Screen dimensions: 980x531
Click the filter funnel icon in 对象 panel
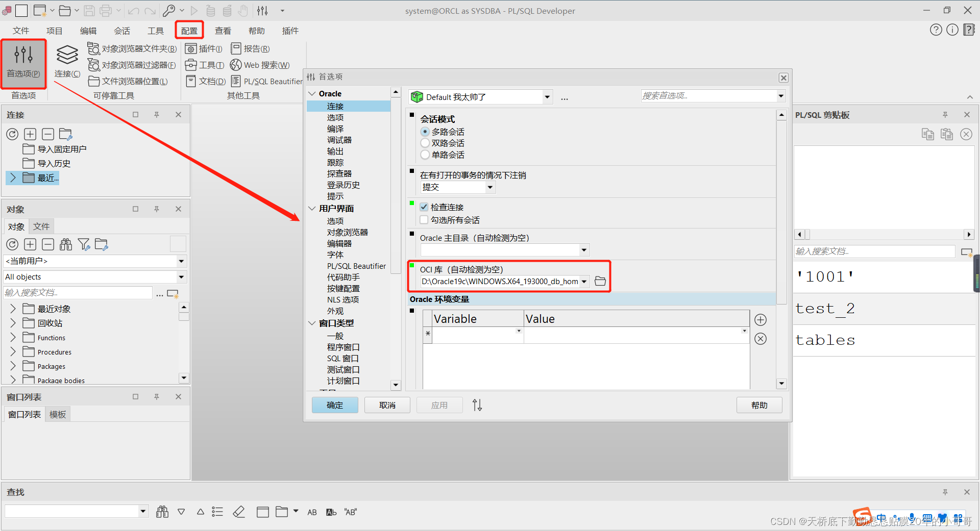coord(84,244)
